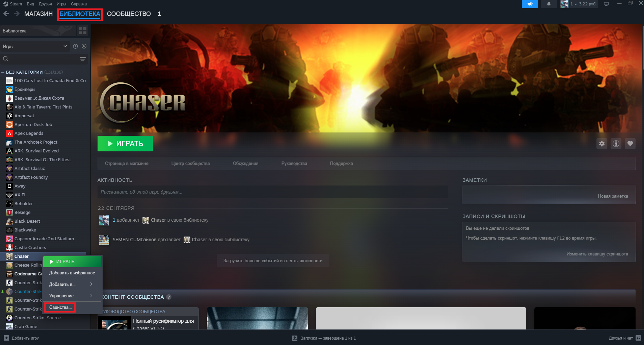Show game info panel icon

pos(616,144)
